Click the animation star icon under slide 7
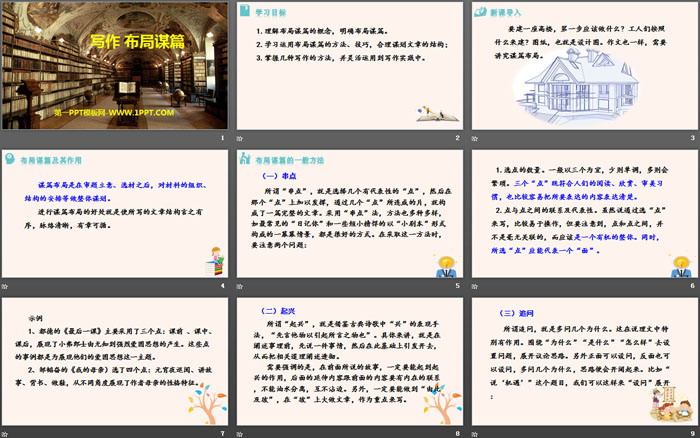The height and width of the screenshot is (438, 700). 5,434
